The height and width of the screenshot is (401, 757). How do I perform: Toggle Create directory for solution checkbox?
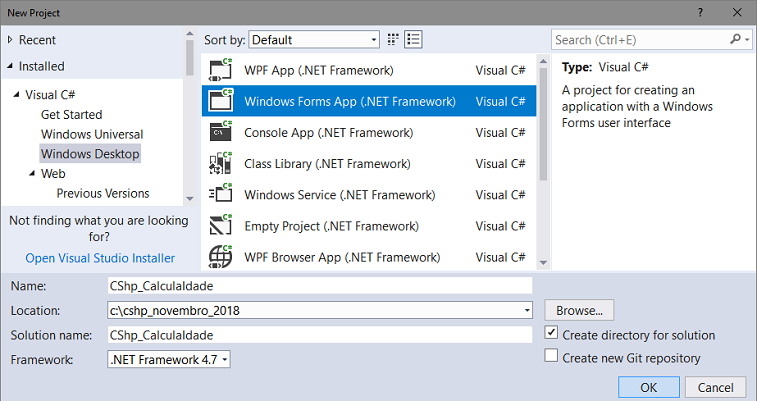pyautogui.click(x=551, y=333)
